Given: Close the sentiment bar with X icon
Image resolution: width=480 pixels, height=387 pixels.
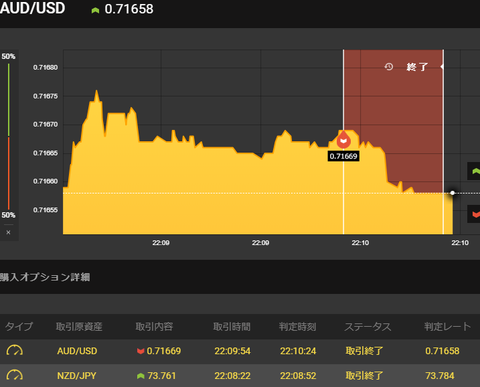Looking at the screenshot, I should tap(8, 232).
